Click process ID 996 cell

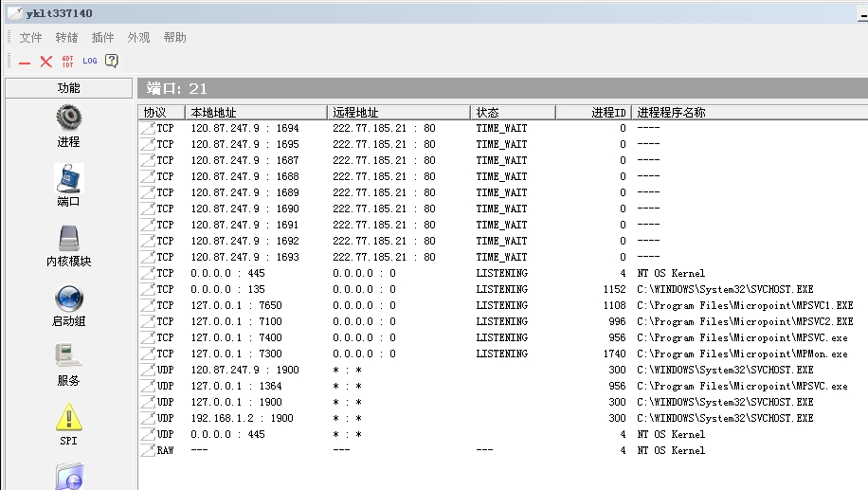coord(617,321)
